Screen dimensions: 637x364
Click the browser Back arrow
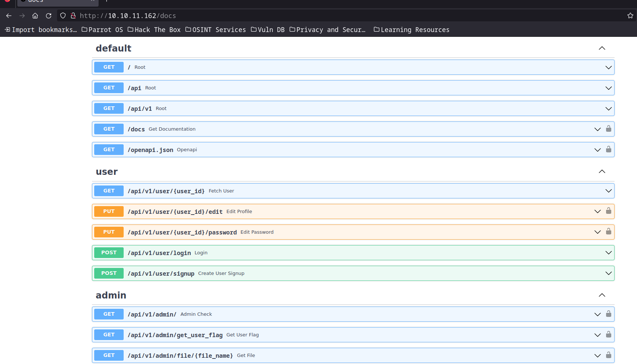pyautogui.click(x=9, y=16)
